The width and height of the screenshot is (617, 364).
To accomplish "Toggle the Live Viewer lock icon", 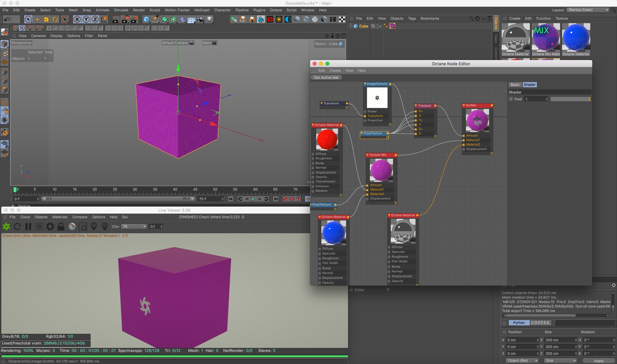I will tap(61, 227).
